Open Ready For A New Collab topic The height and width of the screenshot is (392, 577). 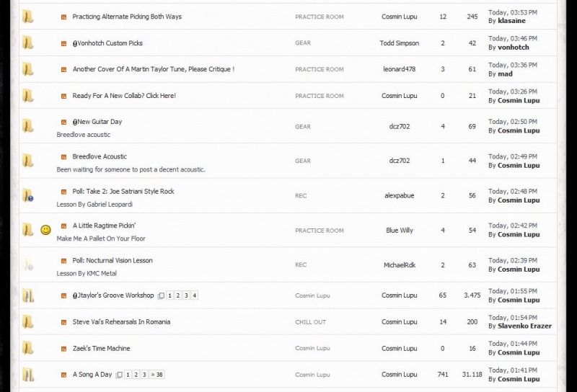point(124,96)
